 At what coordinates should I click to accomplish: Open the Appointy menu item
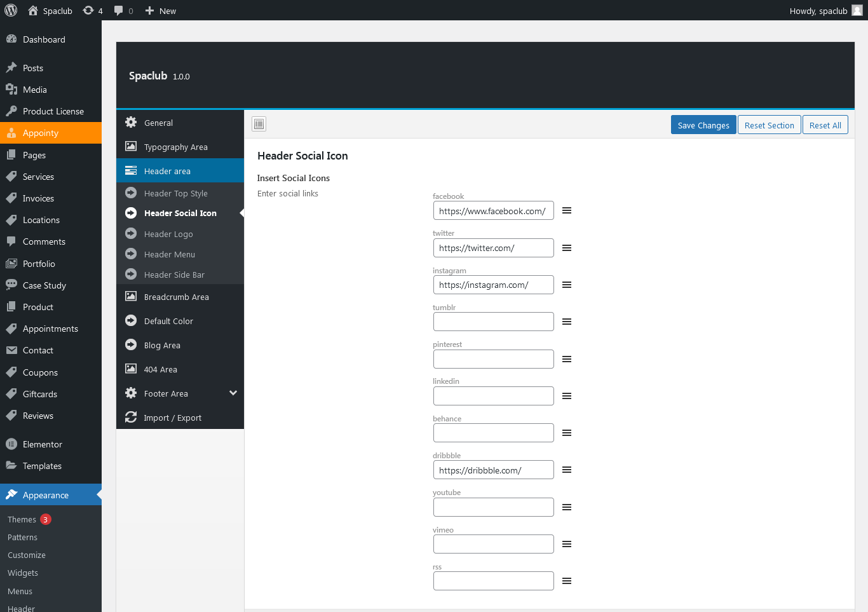51,133
